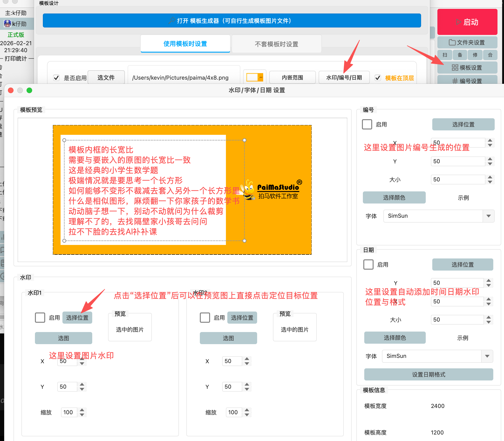Click the 修 small button
Image resolution: width=504 pixels, height=441 pixels.
pyautogui.click(x=475, y=55)
